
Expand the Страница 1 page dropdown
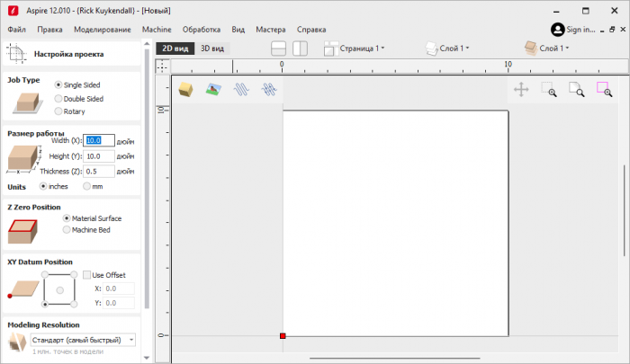point(355,49)
